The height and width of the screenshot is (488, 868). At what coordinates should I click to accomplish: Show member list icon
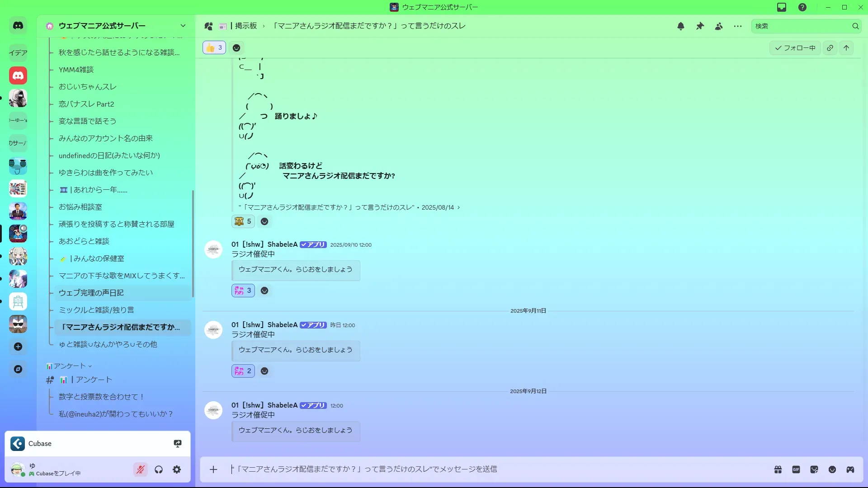point(719,26)
